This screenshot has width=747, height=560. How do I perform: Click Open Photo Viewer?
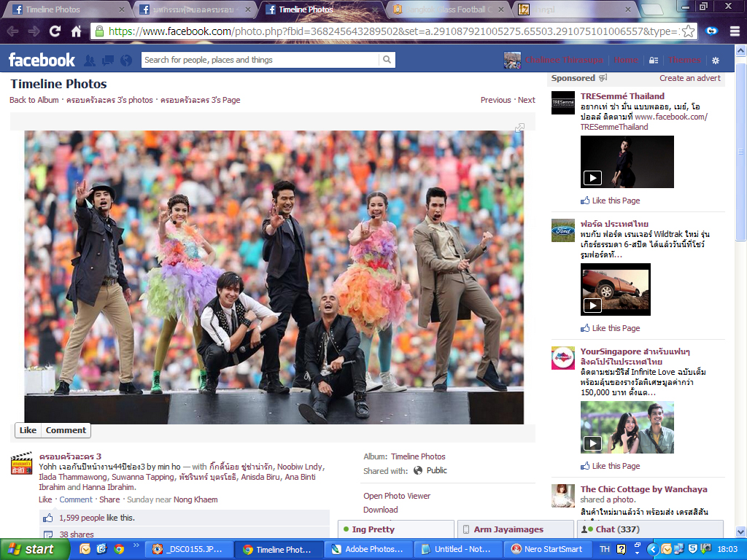(x=397, y=496)
